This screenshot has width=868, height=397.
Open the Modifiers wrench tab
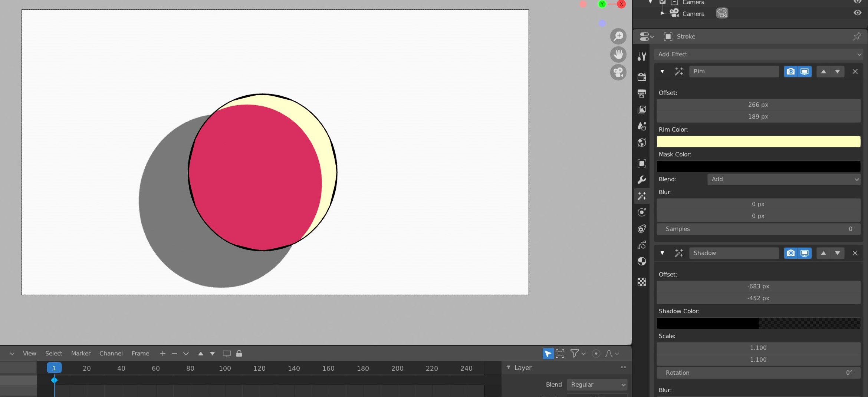pos(642,180)
